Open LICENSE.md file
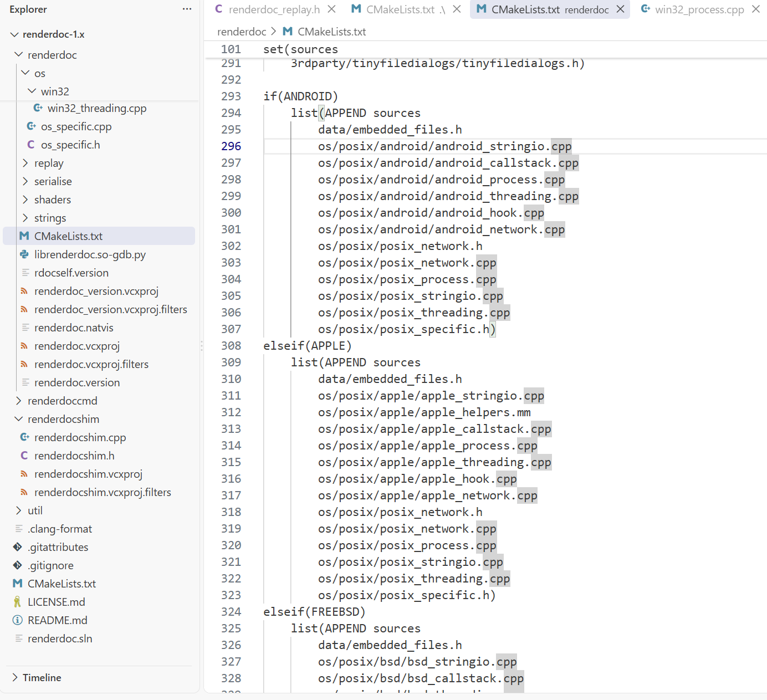Image resolution: width=767 pixels, height=700 pixels. tap(57, 602)
